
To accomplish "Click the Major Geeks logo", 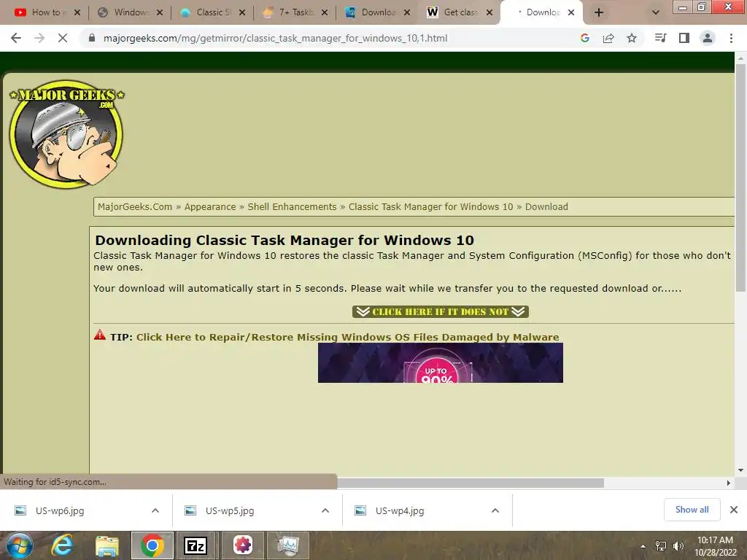I will coord(66,134).
